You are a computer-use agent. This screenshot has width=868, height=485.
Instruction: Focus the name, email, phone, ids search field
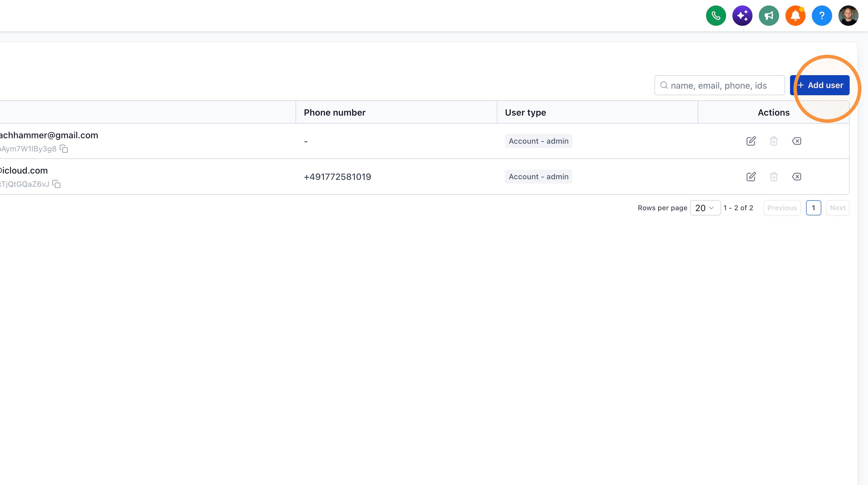pos(720,85)
